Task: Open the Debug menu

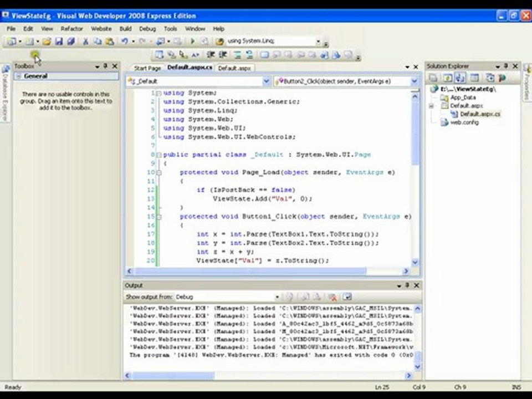Action: 147,28
